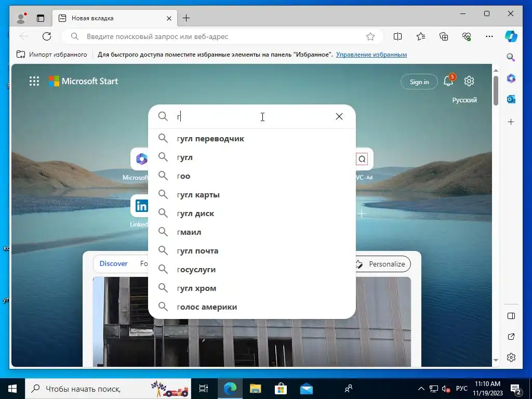Toggle the sidebar panel visibility icon
Screen dimensions: 532x399
[511, 316]
